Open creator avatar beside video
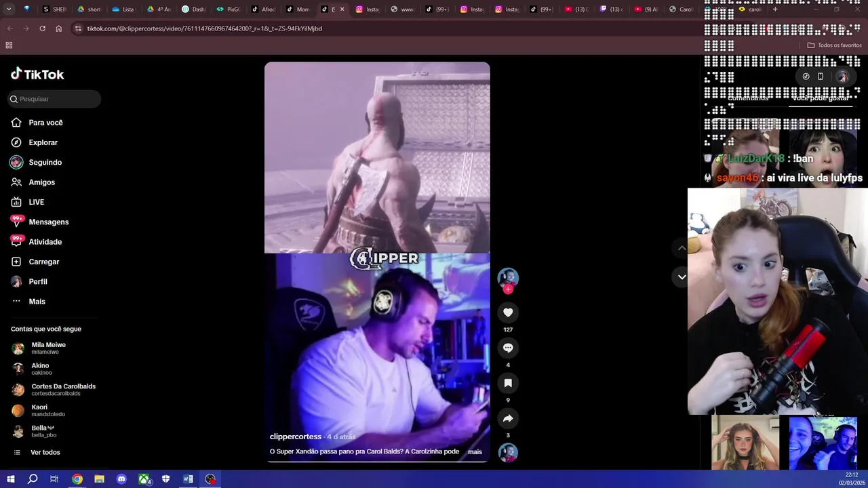This screenshot has height=488, width=868. (x=508, y=277)
